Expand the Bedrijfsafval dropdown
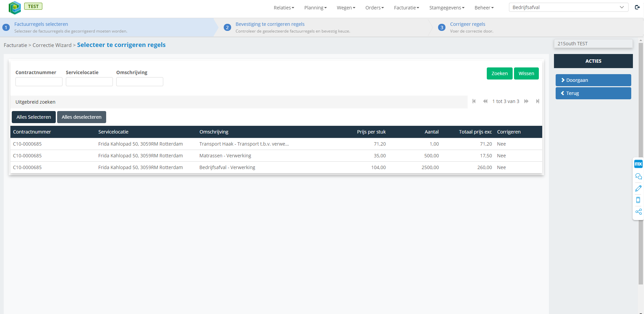 (568, 7)
